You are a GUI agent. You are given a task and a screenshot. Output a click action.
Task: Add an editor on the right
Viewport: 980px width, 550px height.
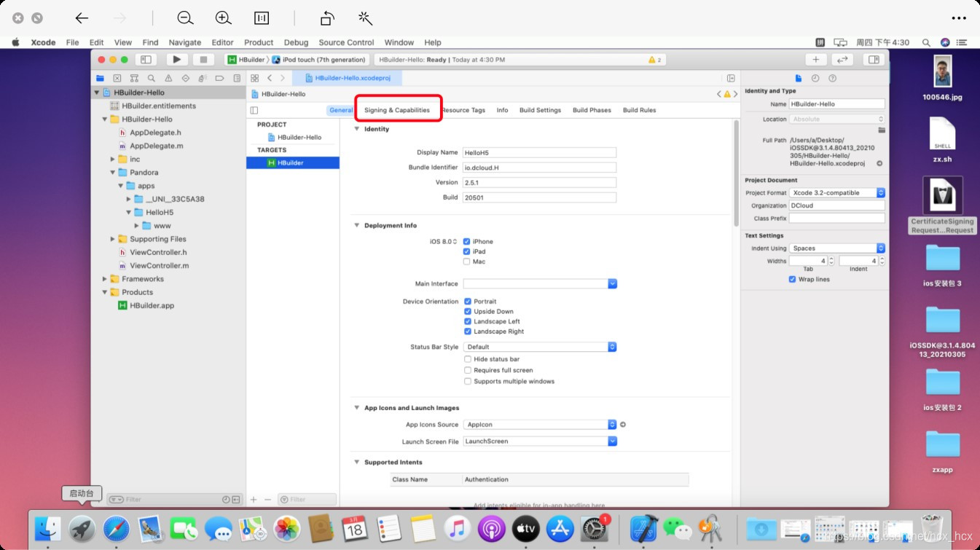[731, 78]
